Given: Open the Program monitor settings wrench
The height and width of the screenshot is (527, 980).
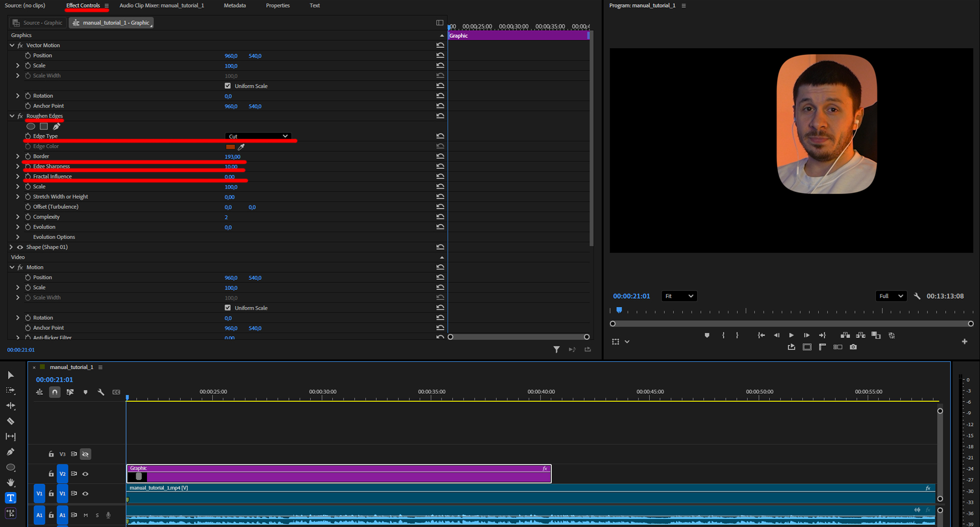Looking at the screenshot, I should [917, 296].
